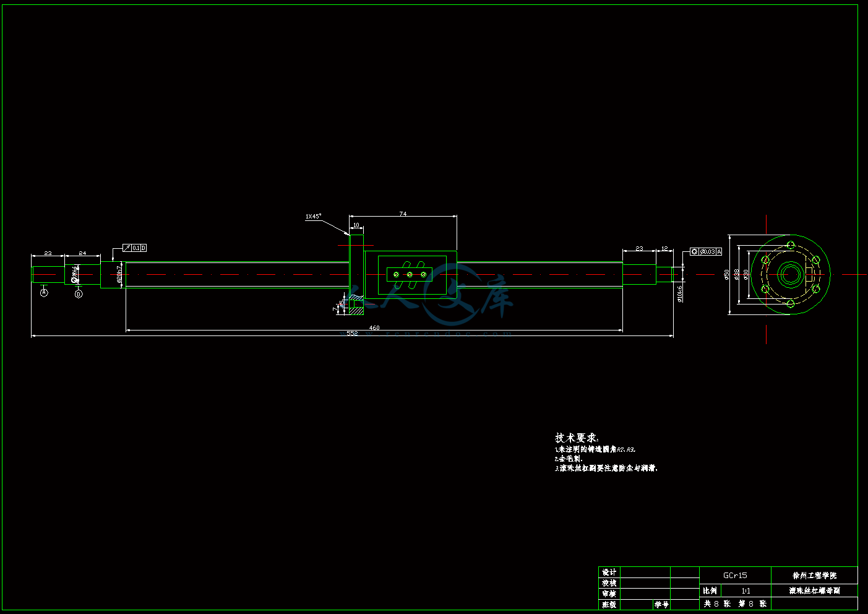Click the 学号 cell in title block

[662, 604]
